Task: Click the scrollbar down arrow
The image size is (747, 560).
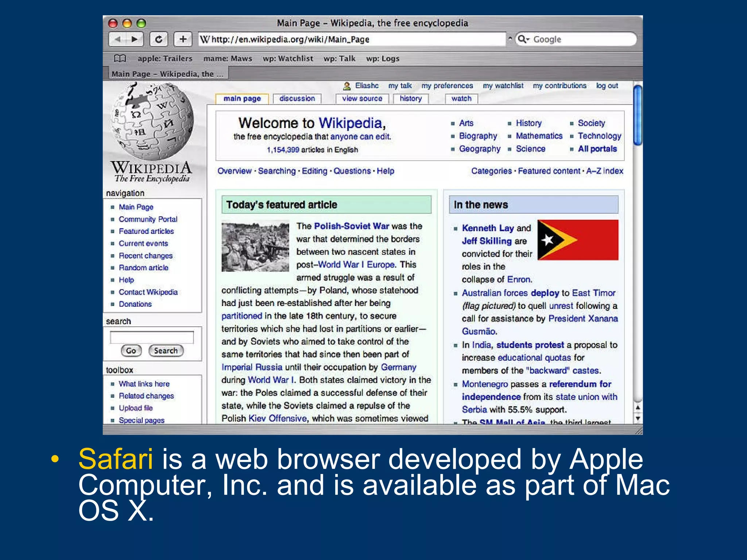Action: pos(638,418)
